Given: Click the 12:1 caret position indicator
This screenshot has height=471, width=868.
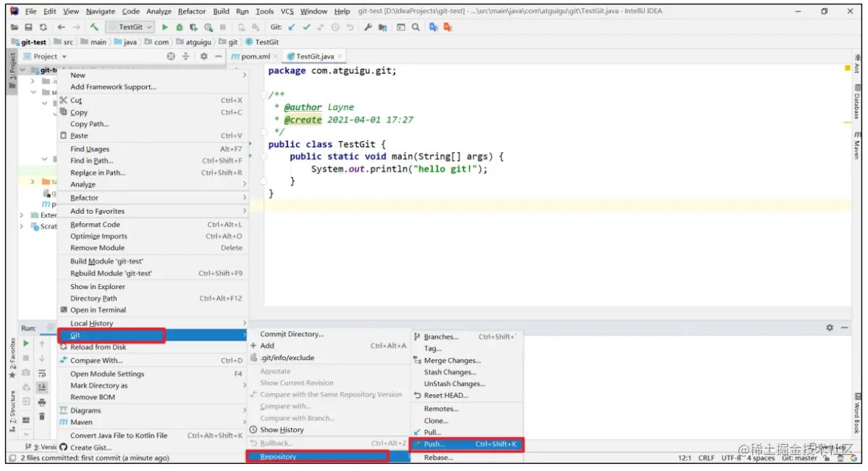Looking at the screenshot, I should tap(684, 458).
